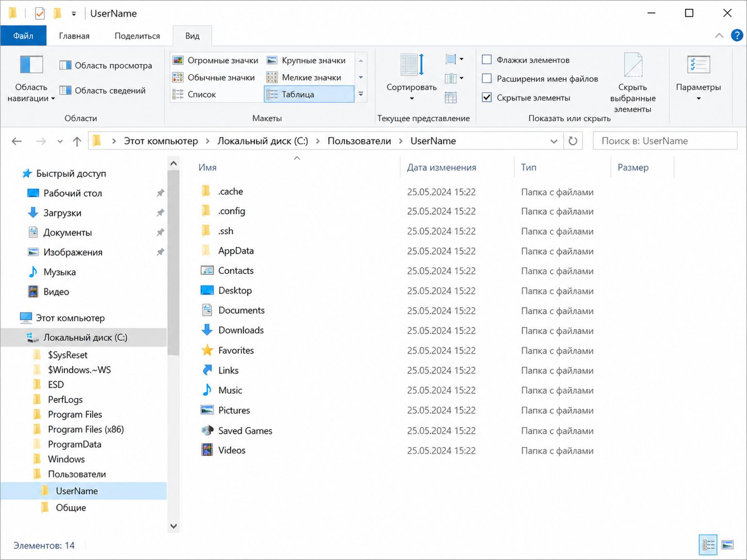Open the Sort by (Сортировать) menu
The width and height of the screenshot is (747, 560).
(412, 77)
